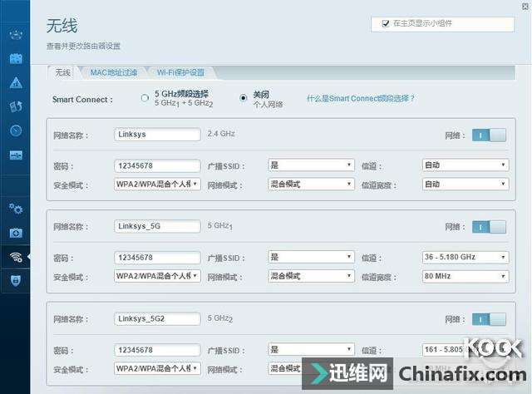This screenshot has height=394, width=532.
Task: Click the 5 GHz1 band label
Action: pyautogui.click(x=219, y=226)
